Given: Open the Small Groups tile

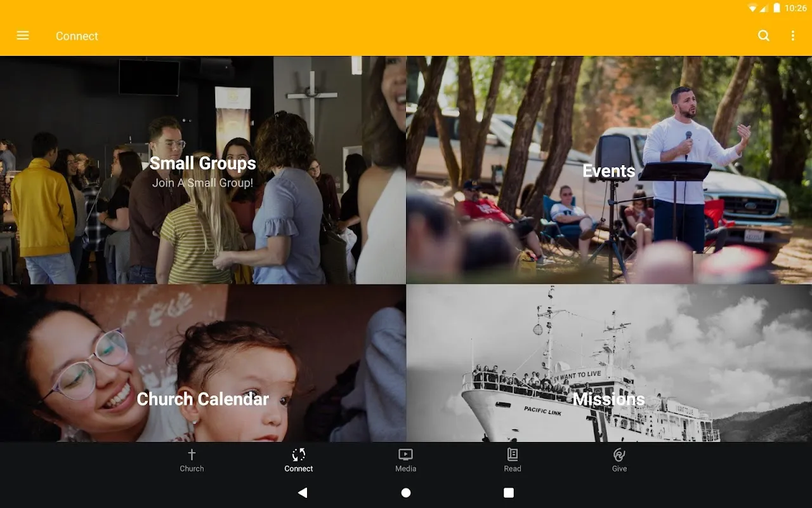Looking at the screenshot, I should (x=203, y=170).
